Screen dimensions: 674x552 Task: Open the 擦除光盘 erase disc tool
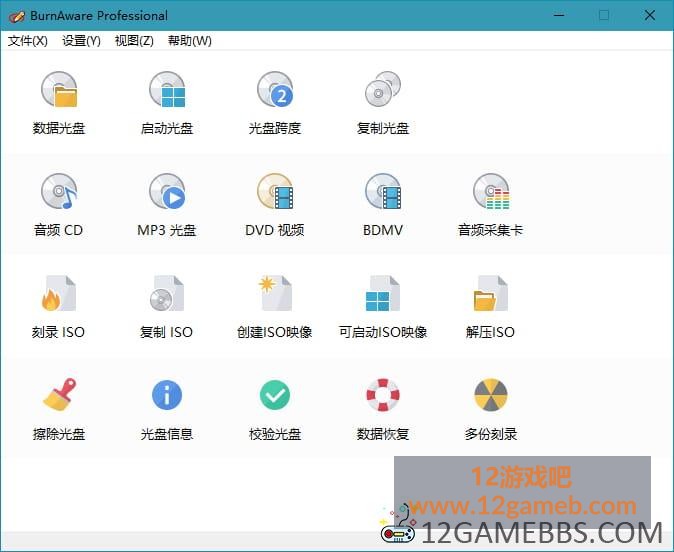(x=59, y=409)
